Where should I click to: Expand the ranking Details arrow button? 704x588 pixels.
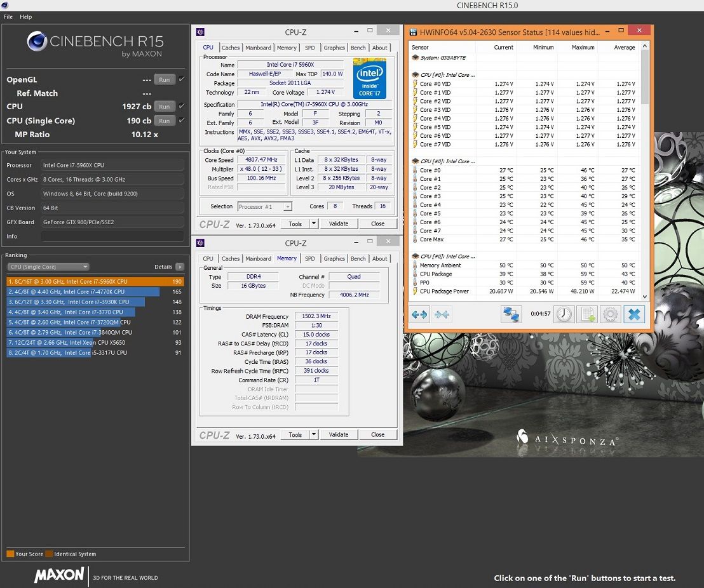pos(180,267)
